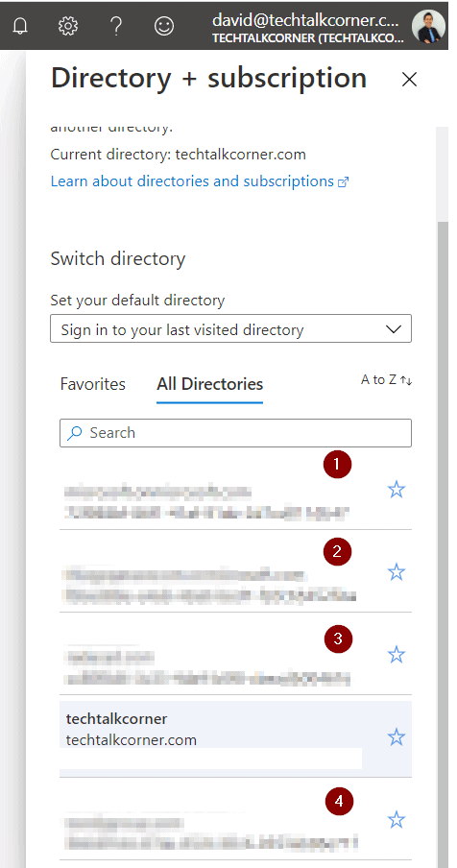Close the Directory + subscription panel
This screenshot has height=868, width=457.
[x=409, y=80]
